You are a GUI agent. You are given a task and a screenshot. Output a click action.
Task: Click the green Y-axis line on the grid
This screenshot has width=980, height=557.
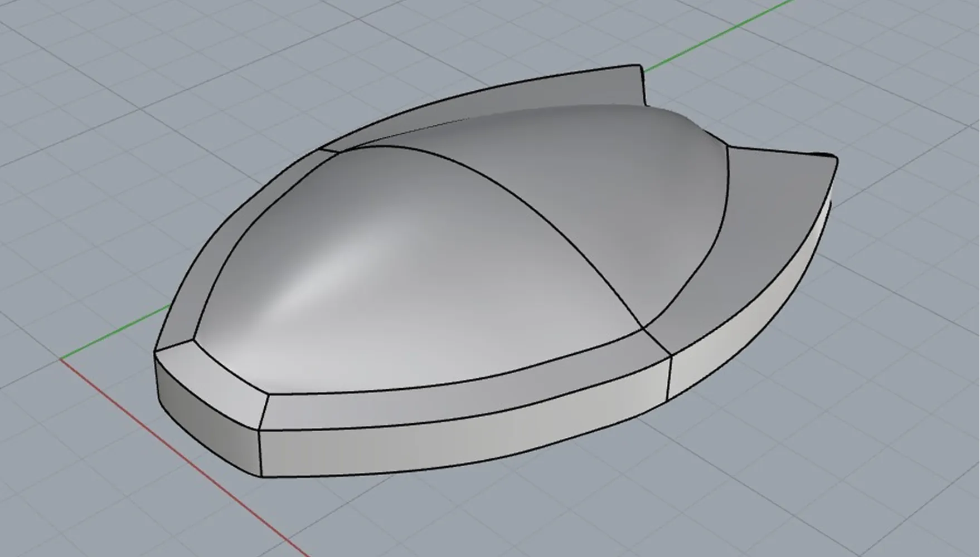coord(719,35)
